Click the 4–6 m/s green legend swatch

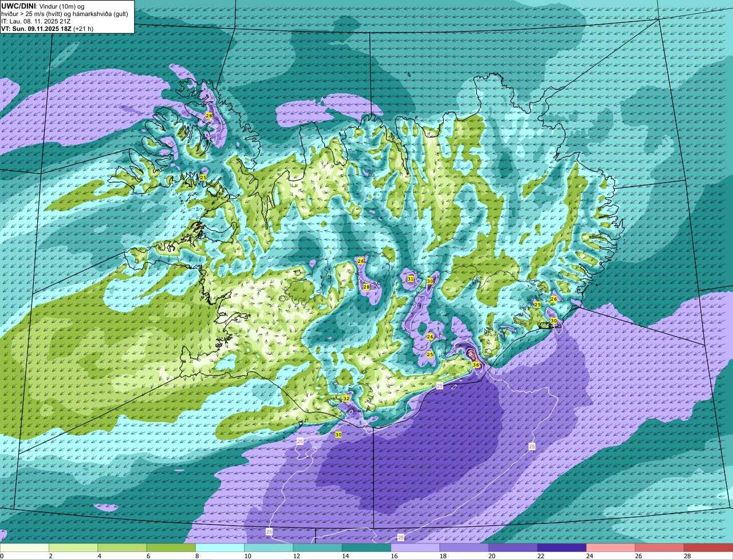pyautogui.click(x=122, y=548)
